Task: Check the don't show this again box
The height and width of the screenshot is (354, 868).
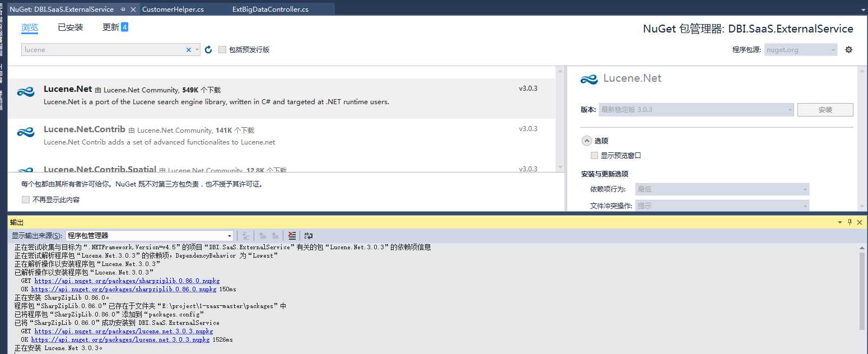Action: pyautogui.click(x=26, y=199)
